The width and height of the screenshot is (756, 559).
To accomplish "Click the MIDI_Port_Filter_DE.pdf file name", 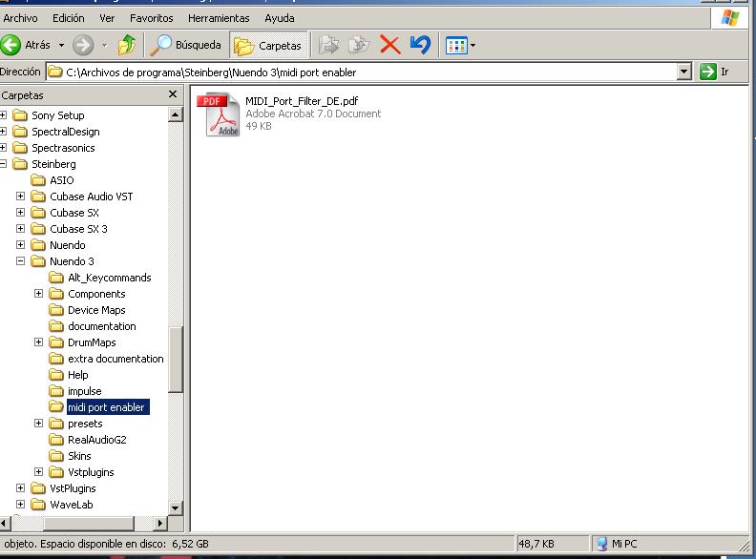I will [302, 101].
